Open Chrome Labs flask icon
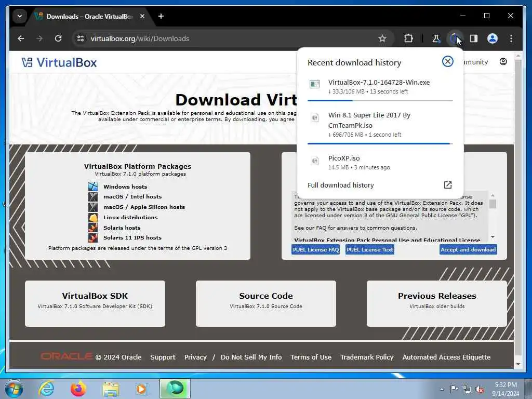Viewport: 532px width, 399px height. point(436,38)
